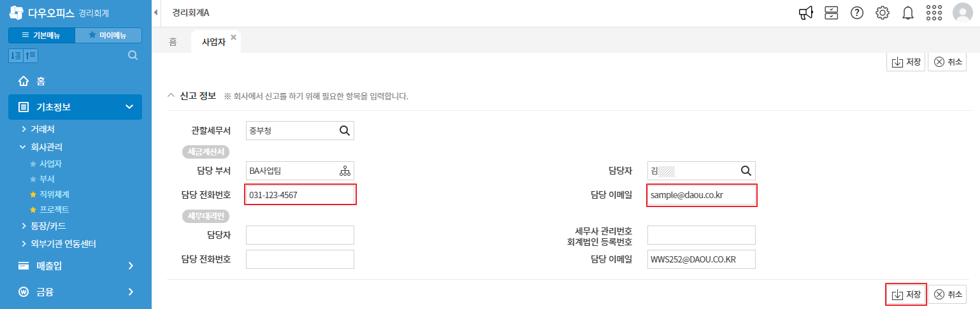This screenshot has width=980, height=309.
Task: Click the bottom 저장 save button
Action: click(x=905, y=294)
